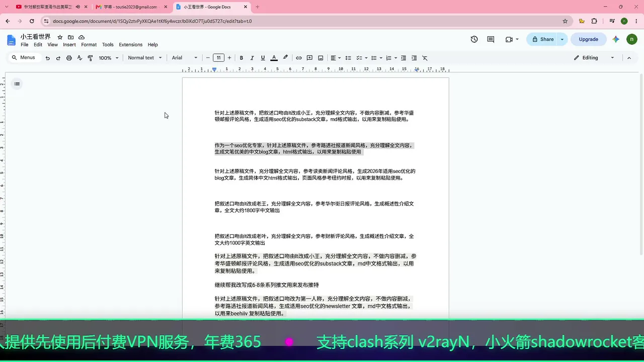Viewport: 644px width, 362px height.
Task: Insert a checklist
Action: tap(359, 58)
